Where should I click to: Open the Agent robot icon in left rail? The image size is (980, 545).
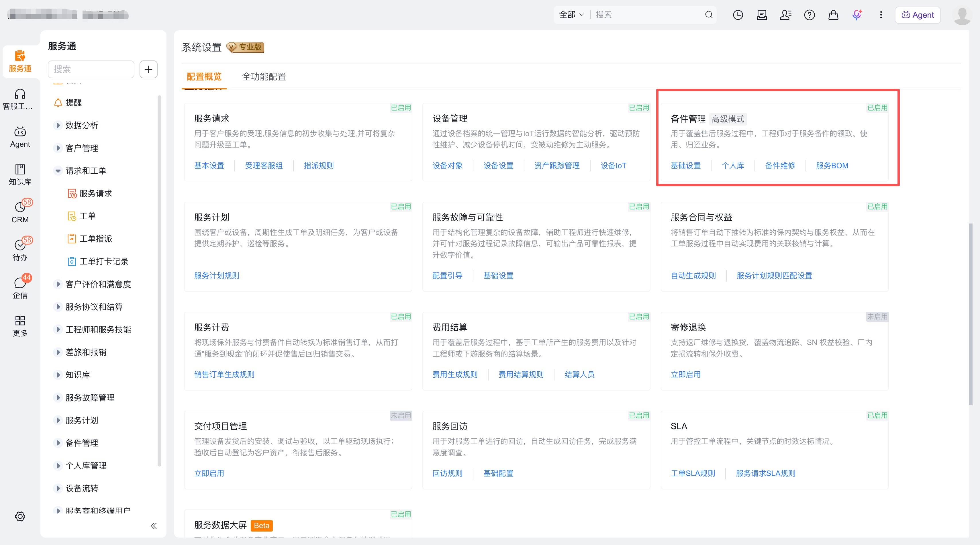pyautogui.click(x=20, y=137)
